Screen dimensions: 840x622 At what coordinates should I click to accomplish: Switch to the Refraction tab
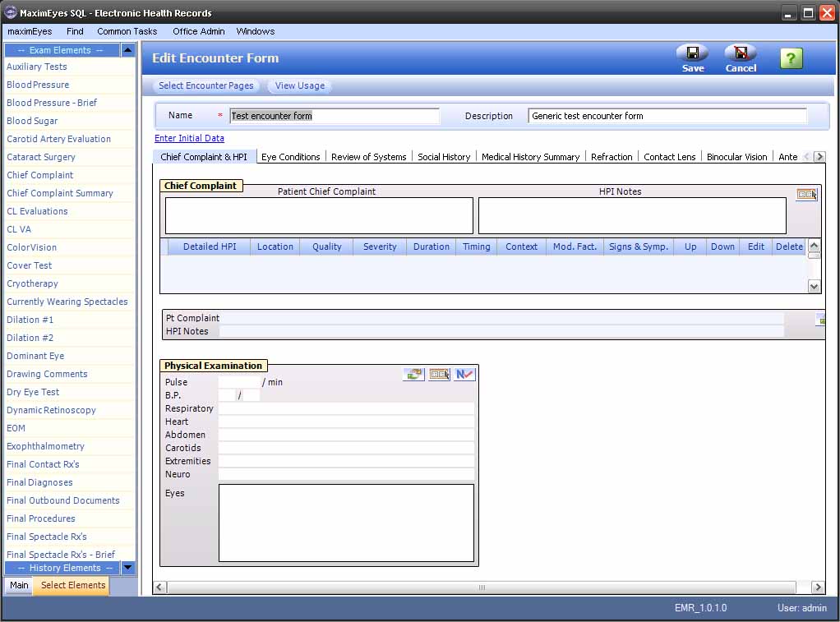click(x=612, y=157)
